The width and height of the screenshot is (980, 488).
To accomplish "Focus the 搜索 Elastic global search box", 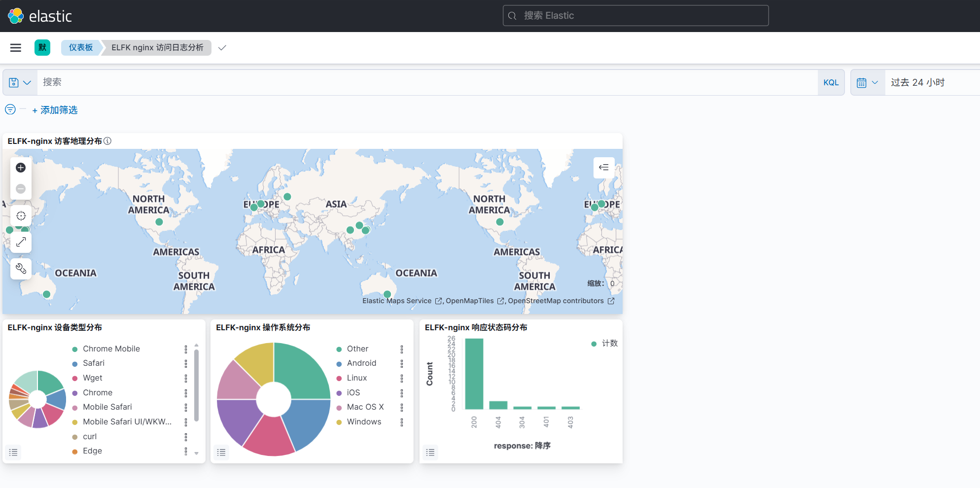I will click(x=635, y=16).
